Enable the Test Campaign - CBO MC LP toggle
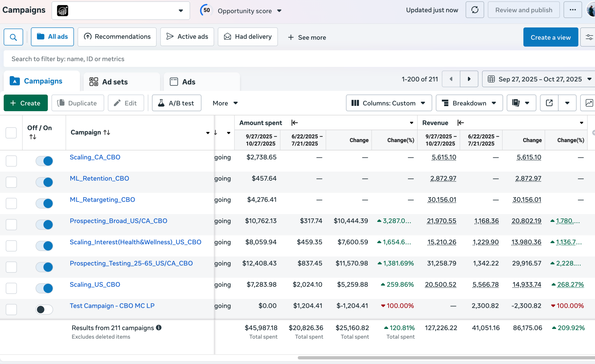 (x=44, y=309)
